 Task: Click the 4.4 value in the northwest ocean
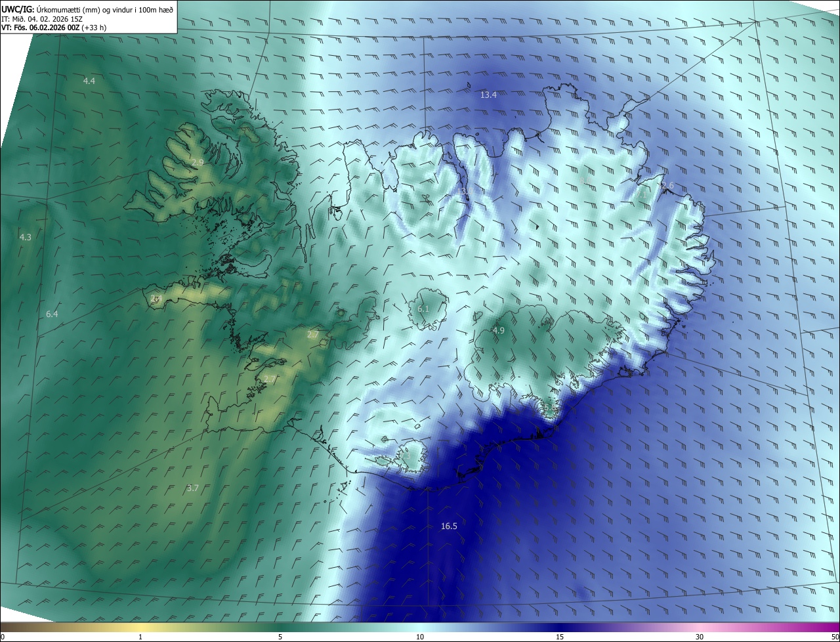(89, 81)
